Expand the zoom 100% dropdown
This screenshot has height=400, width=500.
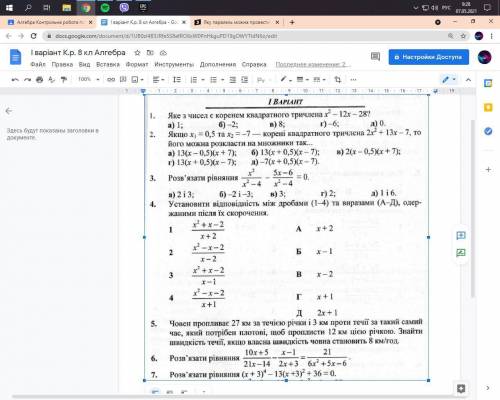(89, 79)
